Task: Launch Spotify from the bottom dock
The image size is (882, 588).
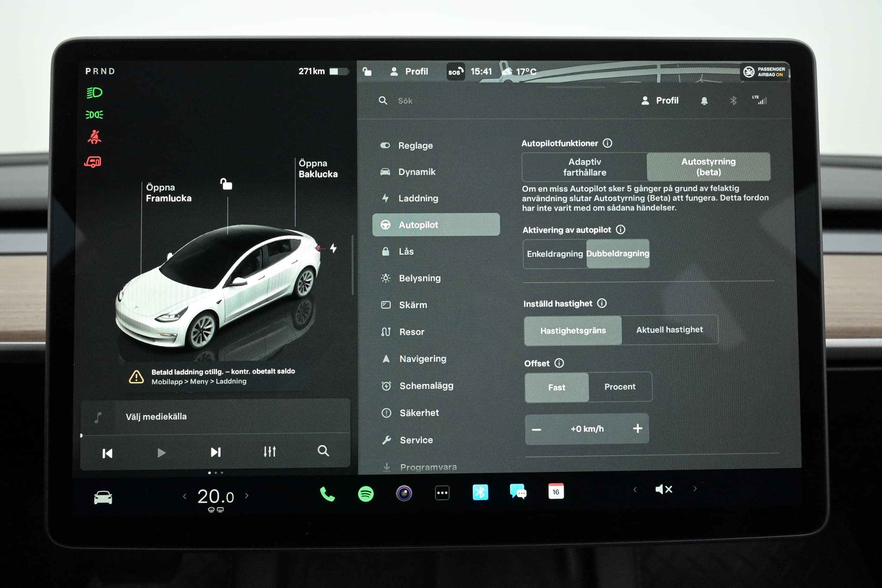Action: click(366, 493)
